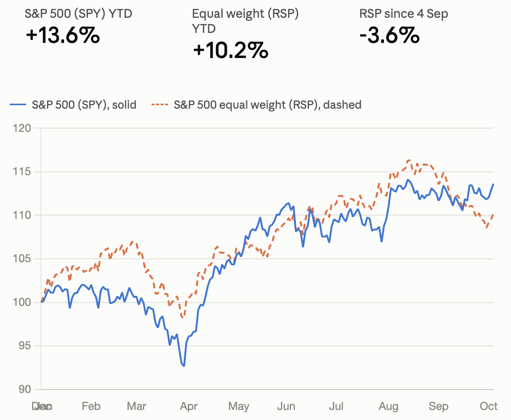511x420 pixels.
Task: Click the Aug label on x-axis
Action: [388, 406]
